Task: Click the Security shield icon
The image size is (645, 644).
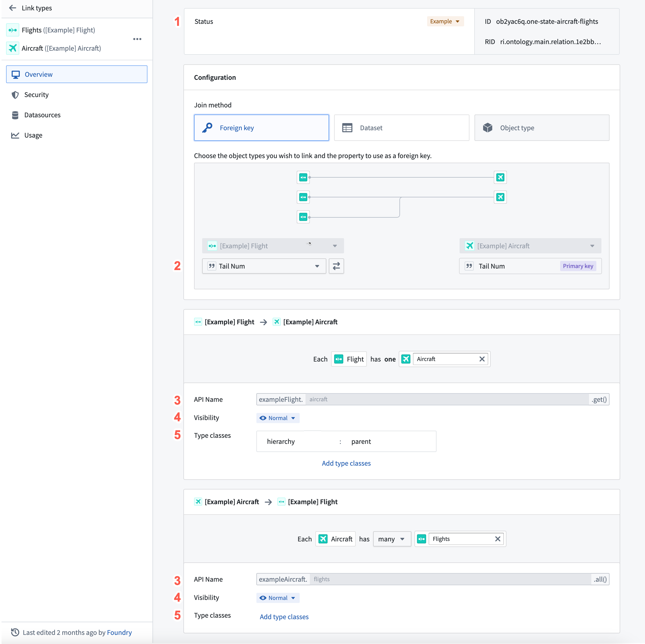Action: click(x=15, y=95)
